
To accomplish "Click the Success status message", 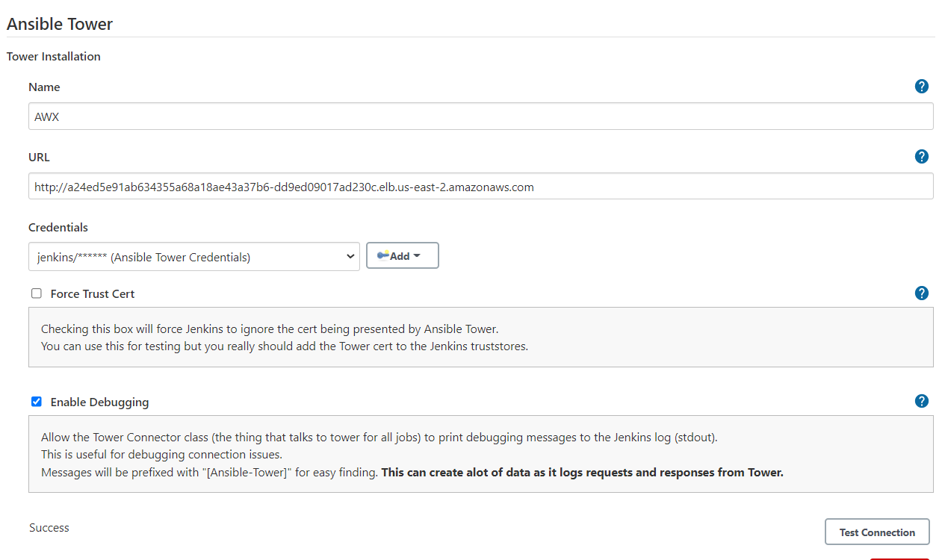I will (49, 528).
